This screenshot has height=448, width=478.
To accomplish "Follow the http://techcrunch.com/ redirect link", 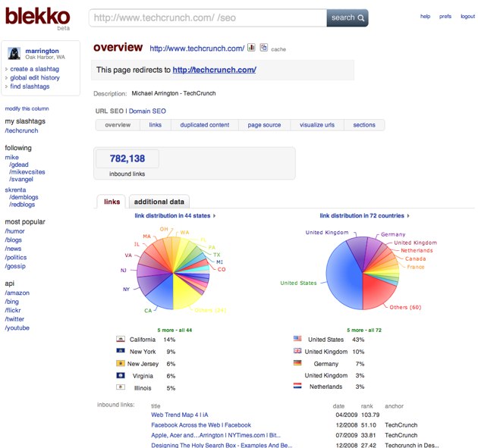I will [214, 70].
